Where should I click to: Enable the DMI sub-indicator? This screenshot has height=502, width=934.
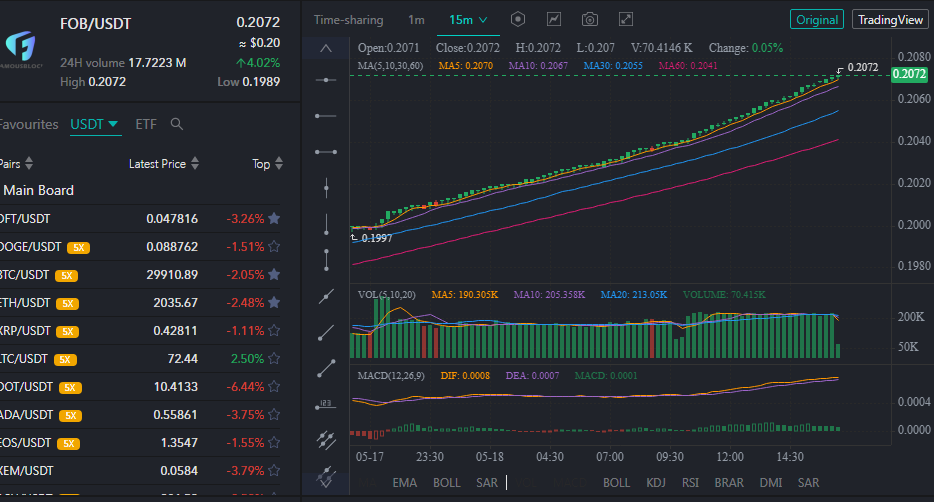pyautogui.click(x=771, y=482)
